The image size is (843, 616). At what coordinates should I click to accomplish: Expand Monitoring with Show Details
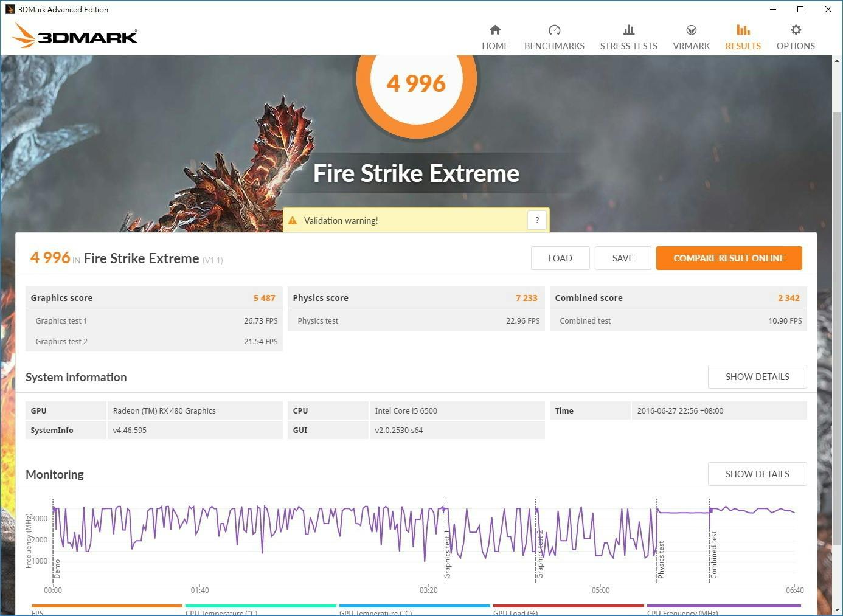757,474
